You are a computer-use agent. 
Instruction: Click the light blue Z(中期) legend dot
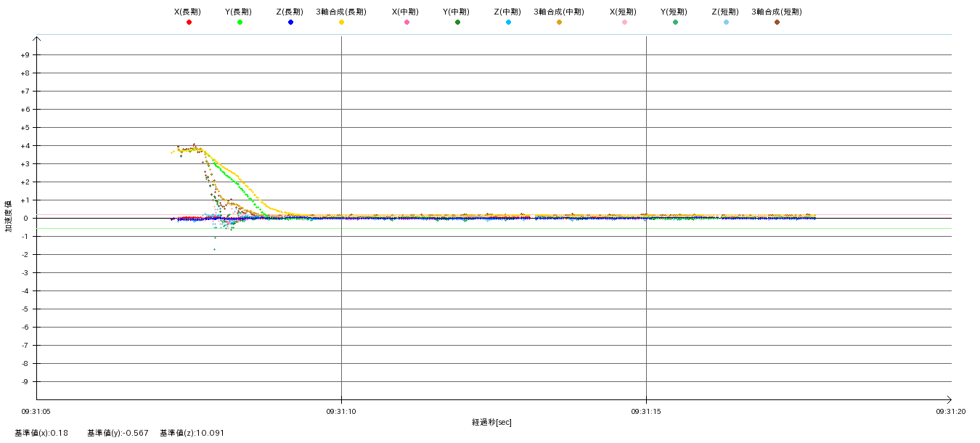tap(508, 23)
